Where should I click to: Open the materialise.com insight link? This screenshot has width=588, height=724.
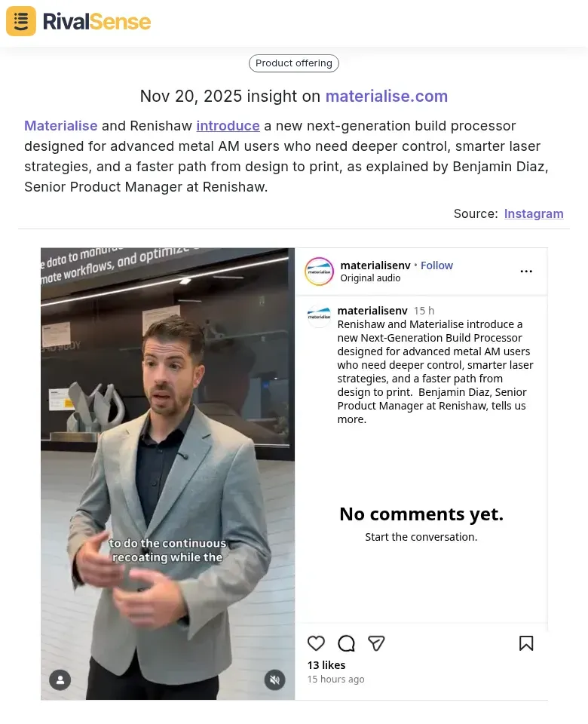click(x=387, y=97)
